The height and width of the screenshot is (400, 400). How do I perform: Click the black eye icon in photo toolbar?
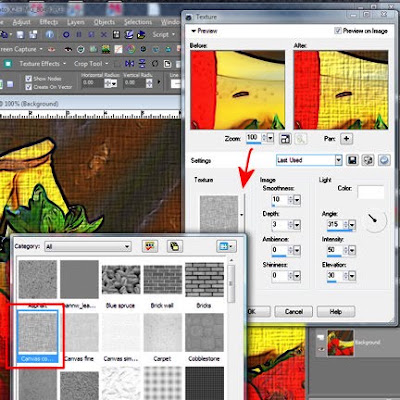click(x=68, y=49)
